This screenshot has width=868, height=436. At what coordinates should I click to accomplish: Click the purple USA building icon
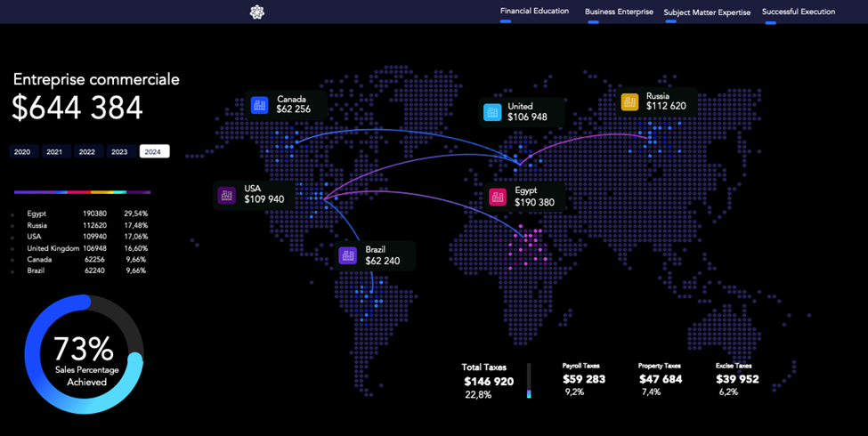point(226,194)
